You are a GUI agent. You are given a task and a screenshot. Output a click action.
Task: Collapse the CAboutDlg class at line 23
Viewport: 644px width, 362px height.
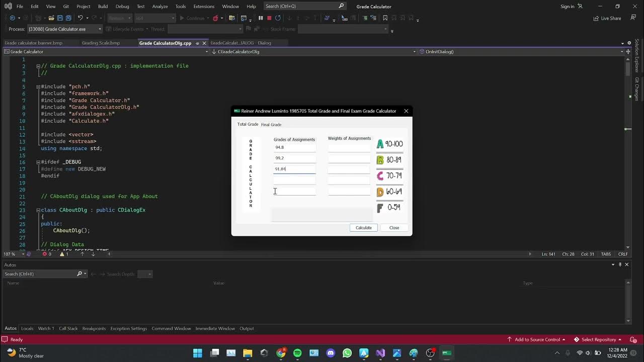[38, 210]
